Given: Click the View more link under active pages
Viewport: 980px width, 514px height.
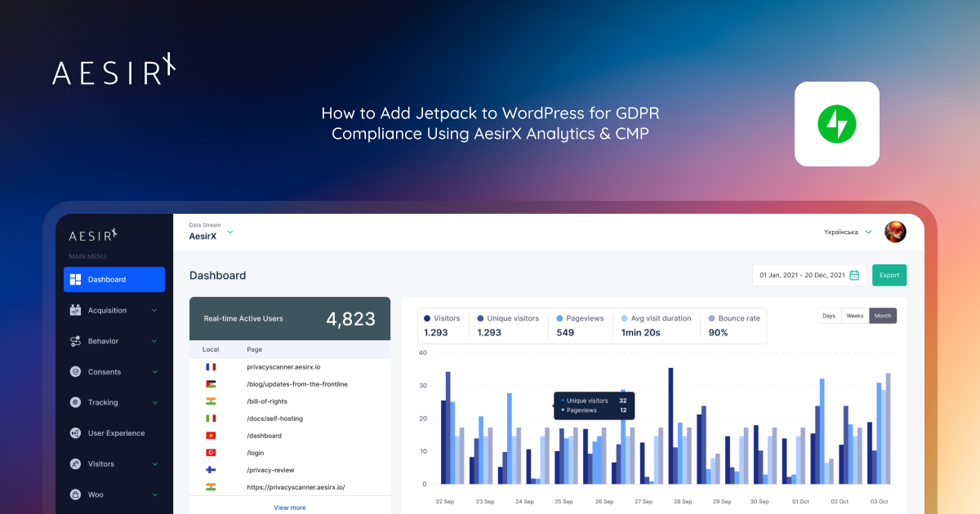Looking at the screenshot, I should coord(290,507).
